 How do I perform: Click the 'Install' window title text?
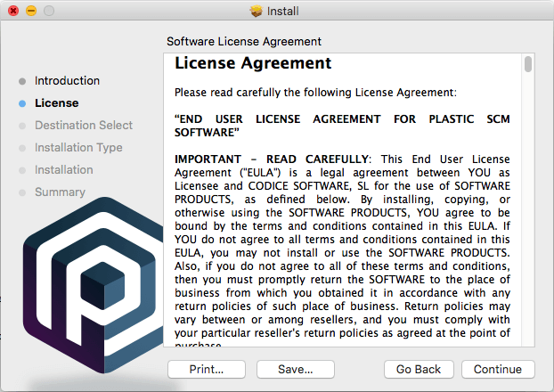point(282,11)
